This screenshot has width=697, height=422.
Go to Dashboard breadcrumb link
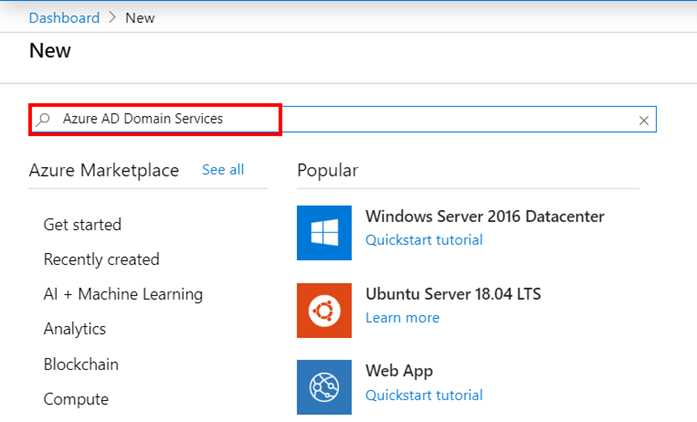click(64, 18)
